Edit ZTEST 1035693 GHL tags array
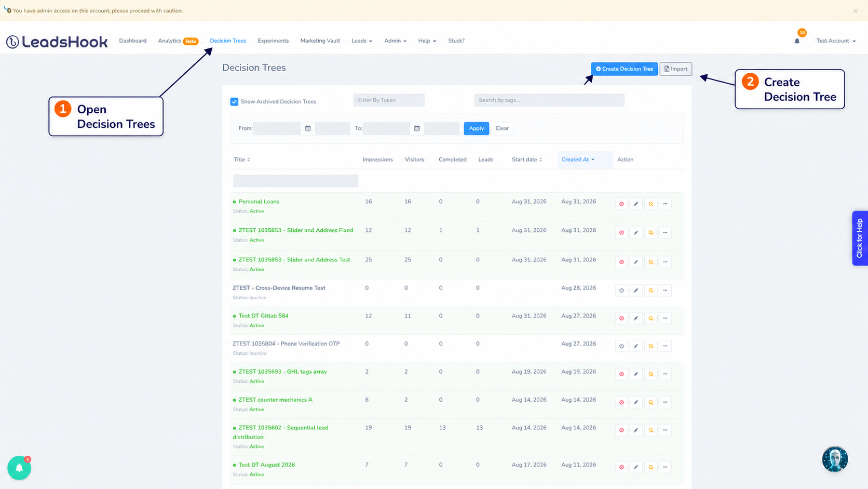This screenshot has width=868, height=489. (x=636, y=374)
